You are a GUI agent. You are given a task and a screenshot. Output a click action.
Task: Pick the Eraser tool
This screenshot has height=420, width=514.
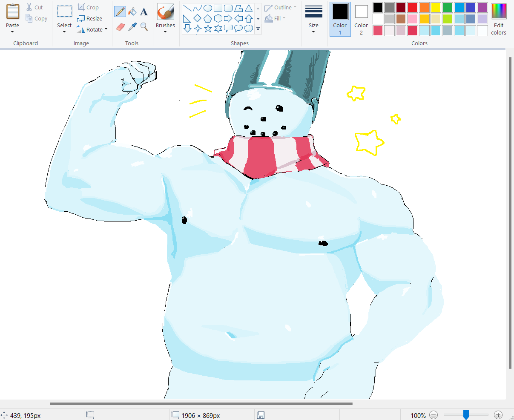[x=120, y=27]
